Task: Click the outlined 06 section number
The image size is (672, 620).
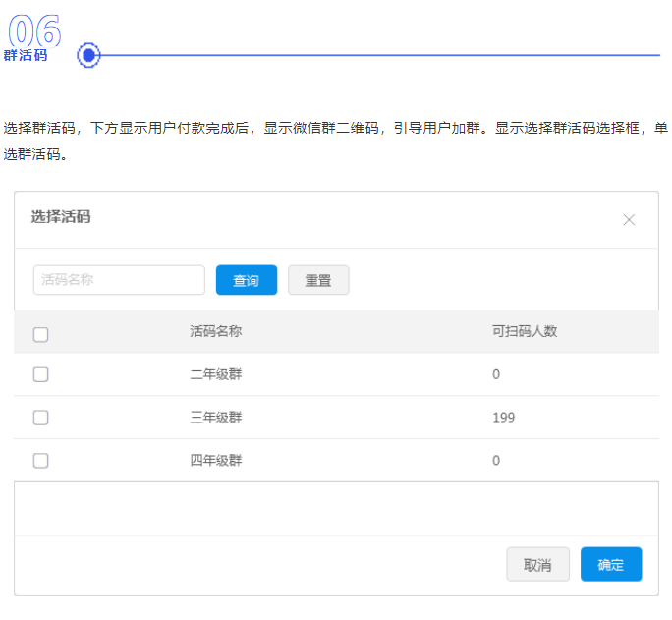Action: coord(34,30)
